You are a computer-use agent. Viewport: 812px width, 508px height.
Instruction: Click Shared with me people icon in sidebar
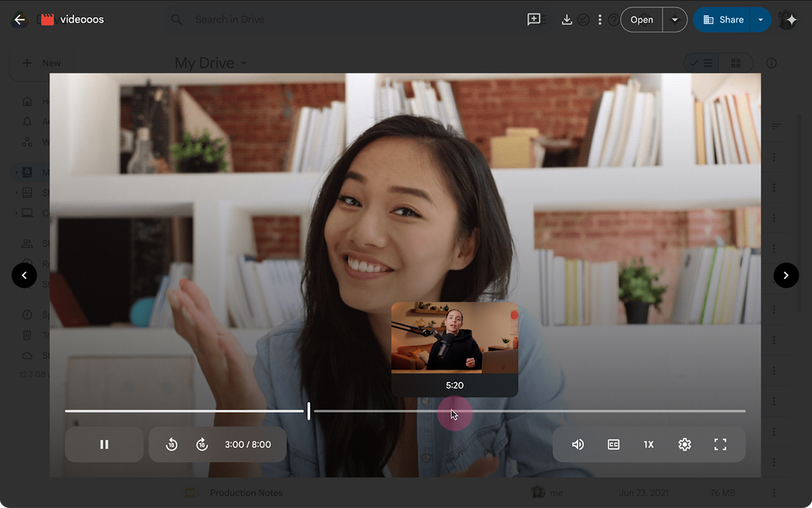(27, 243)
